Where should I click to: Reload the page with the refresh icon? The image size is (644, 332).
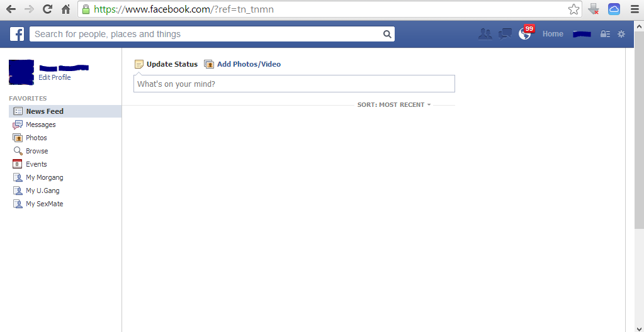click(48, 9)
